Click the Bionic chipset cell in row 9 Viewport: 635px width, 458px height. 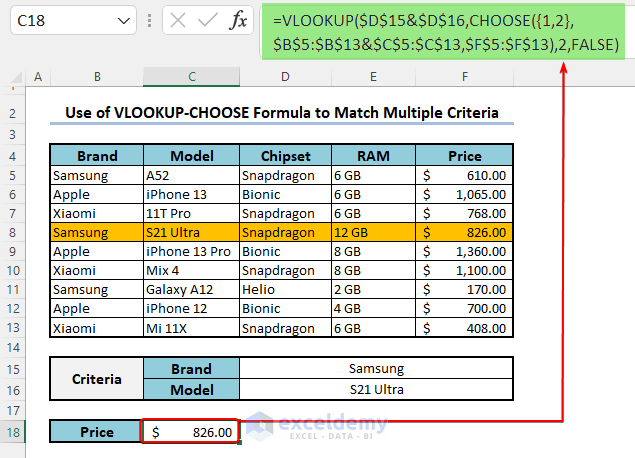point(285,251)
